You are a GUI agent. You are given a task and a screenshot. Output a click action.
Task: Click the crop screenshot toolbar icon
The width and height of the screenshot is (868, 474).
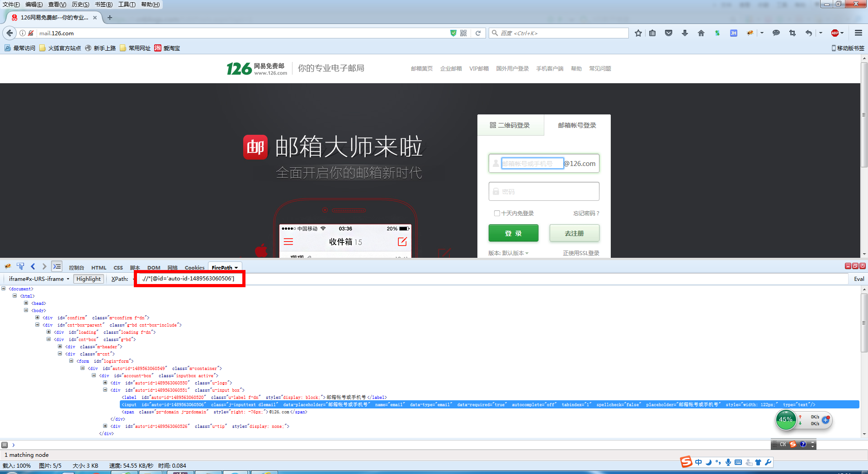793,33
